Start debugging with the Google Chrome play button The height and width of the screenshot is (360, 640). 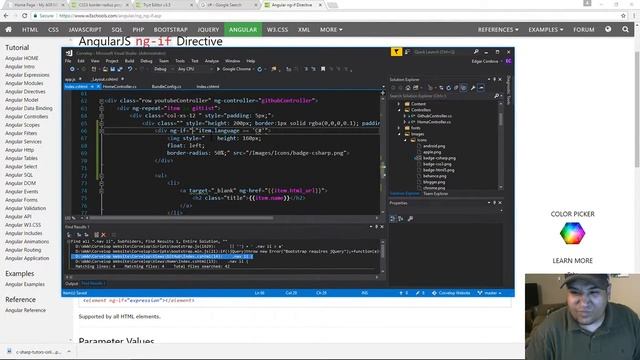(234, 69)
